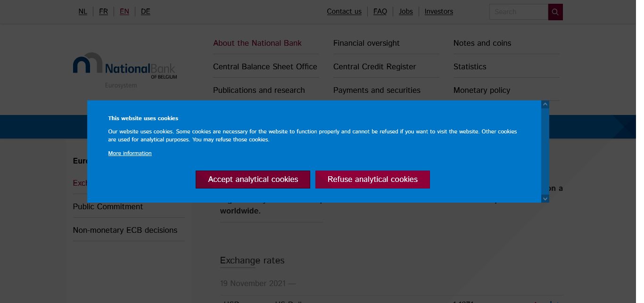Open the Investors link
The height and width of the screenshot is (303, 644).
[438, 11]
